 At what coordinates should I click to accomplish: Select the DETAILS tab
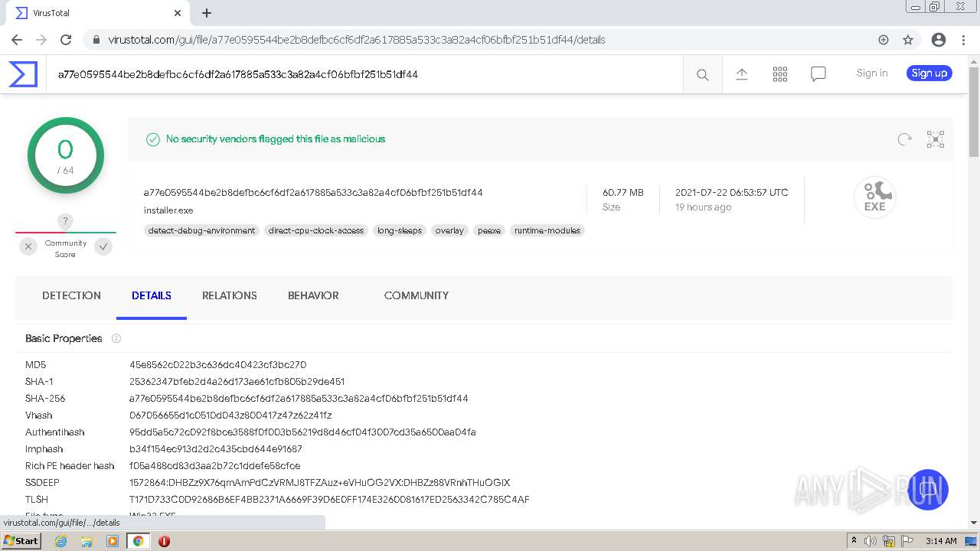click(x=152, y=295)
